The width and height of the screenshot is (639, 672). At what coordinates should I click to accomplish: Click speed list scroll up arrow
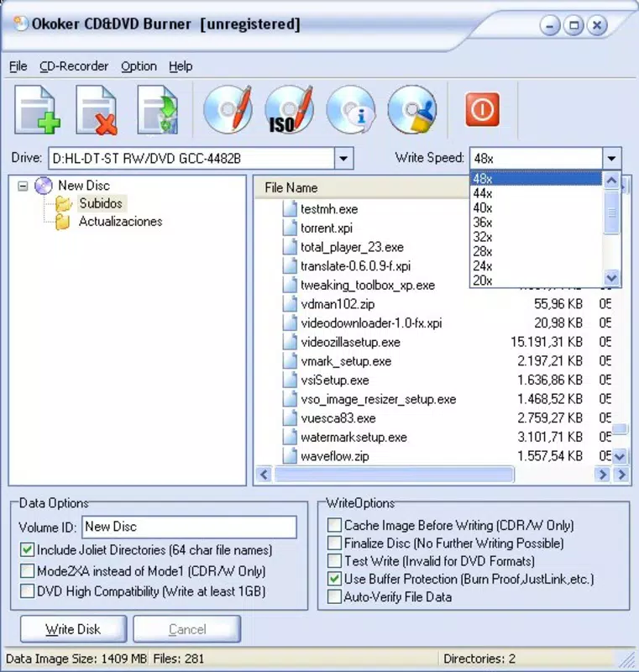611,181
